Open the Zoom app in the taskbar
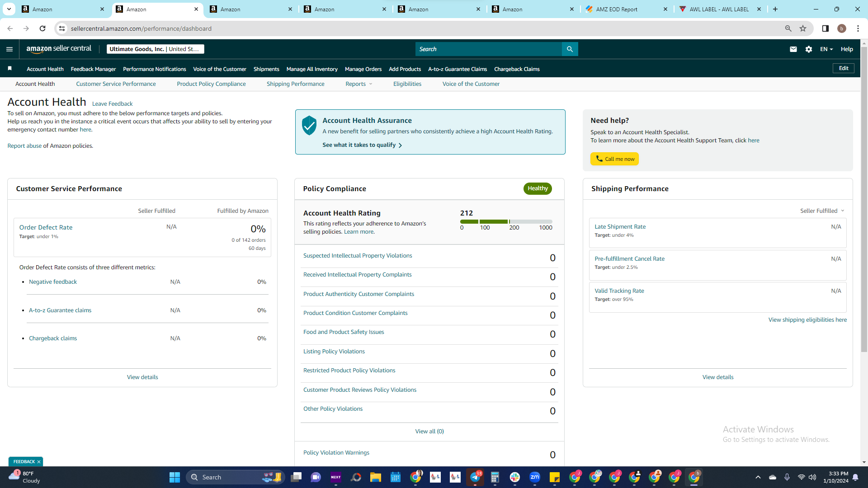This screenshot has width=868, height=488. pos(535,477)
